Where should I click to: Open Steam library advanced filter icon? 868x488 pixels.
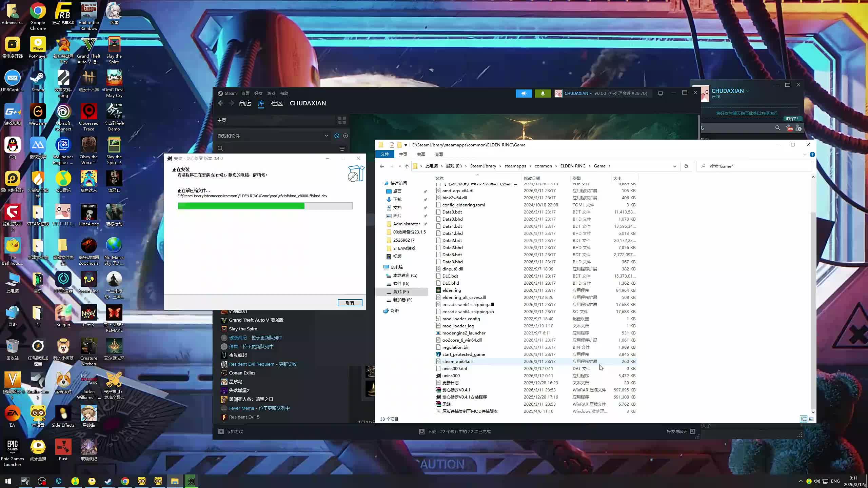[342, 149]
